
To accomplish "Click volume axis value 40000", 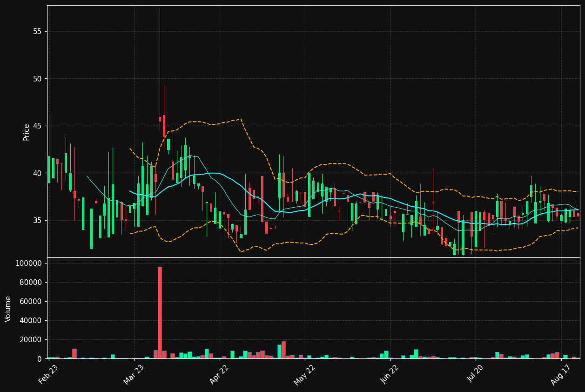I will (x=31, y=320).
